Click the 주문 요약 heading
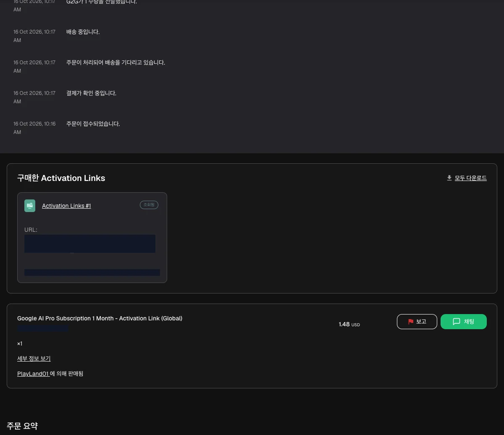The width and height of the screenshot is (504, 435). click(x=22, y=426)
